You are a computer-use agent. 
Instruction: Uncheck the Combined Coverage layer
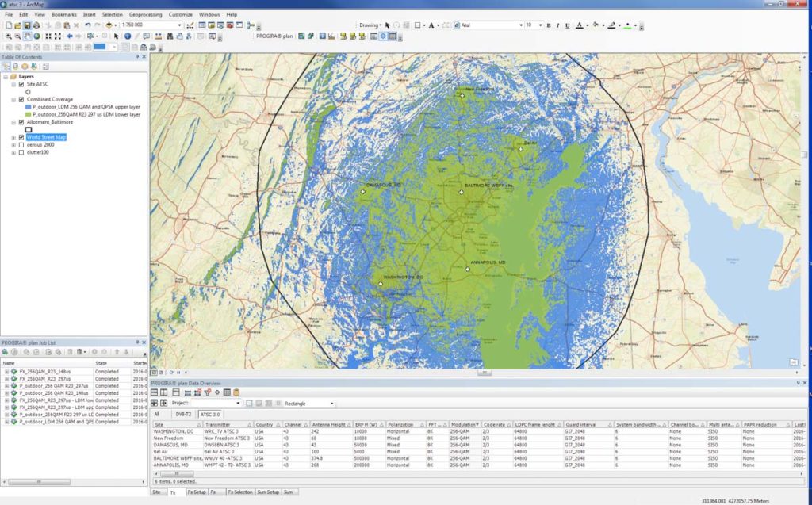coord(21,99)
